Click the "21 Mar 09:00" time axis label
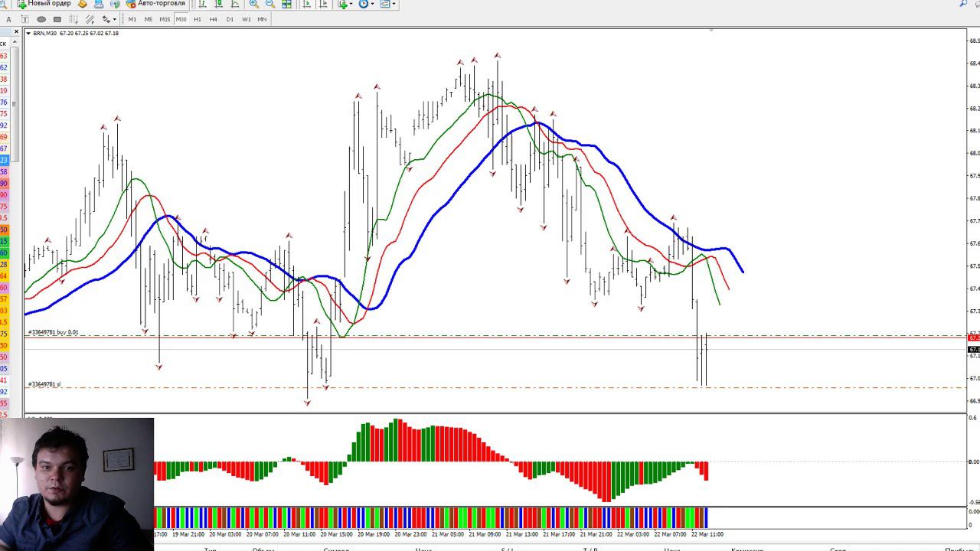 click(485, 534)
